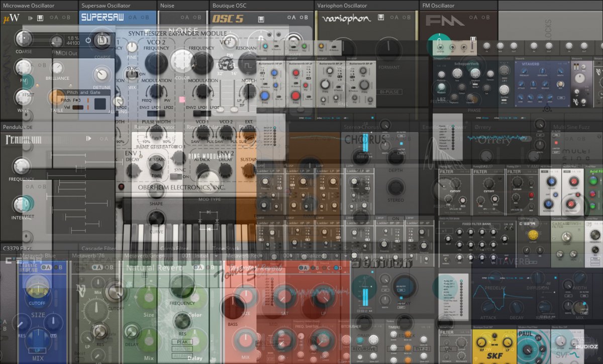The height and width of the screenshot is (364, 603).
Task: Click the Butterworth BP 2P module thumbnail
Action: [x=331, y=83]
